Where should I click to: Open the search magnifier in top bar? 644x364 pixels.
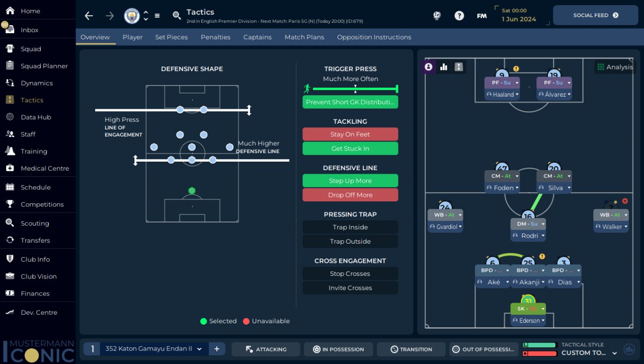tap(177, 16)
